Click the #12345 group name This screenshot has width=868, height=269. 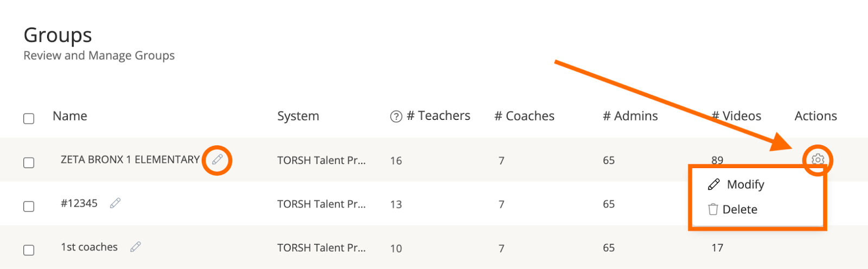coord(79,203)
